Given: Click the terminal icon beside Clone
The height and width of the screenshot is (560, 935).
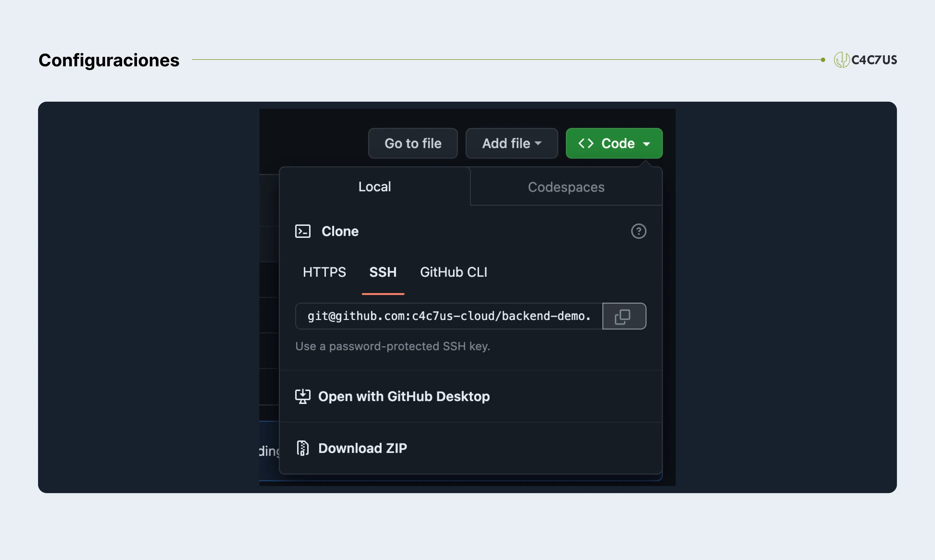Looking at the screenshot, I should click(x=303, y=231).
